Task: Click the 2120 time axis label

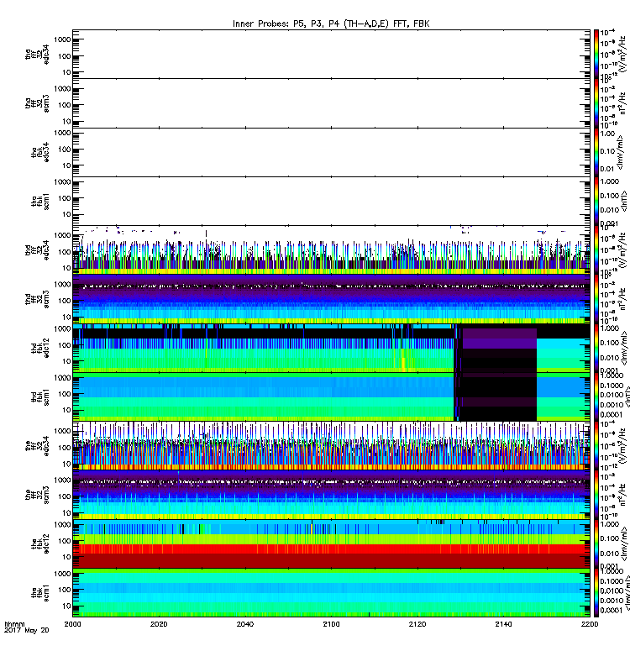Action: [x=417, y=624]
